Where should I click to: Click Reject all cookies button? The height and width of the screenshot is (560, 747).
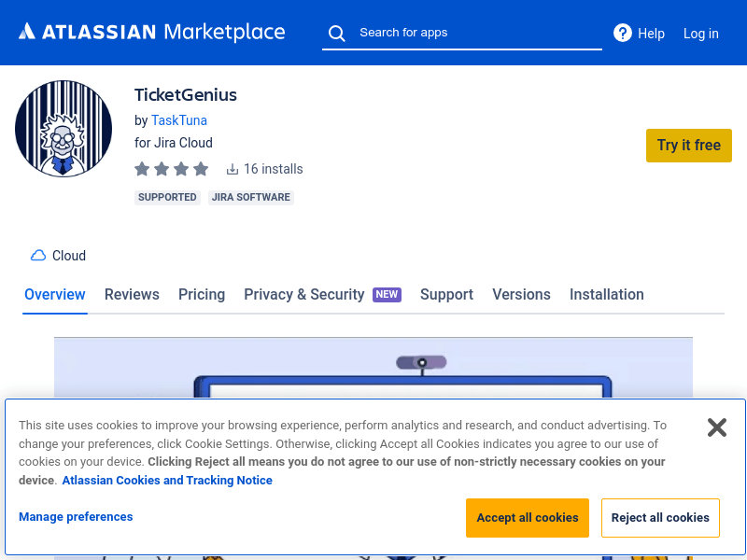660,518
